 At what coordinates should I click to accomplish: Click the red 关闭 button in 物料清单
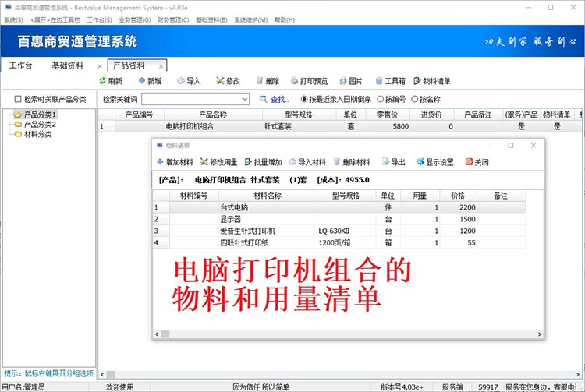(477, 162)
